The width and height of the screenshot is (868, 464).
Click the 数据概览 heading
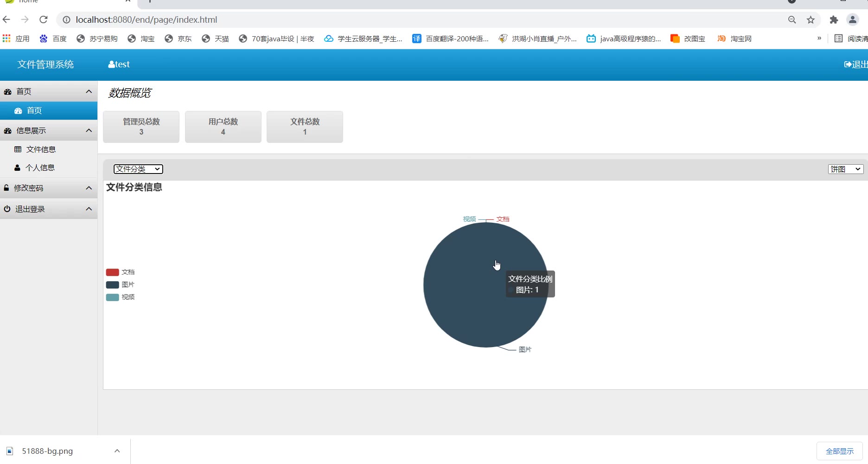click(x=129, y=93)
